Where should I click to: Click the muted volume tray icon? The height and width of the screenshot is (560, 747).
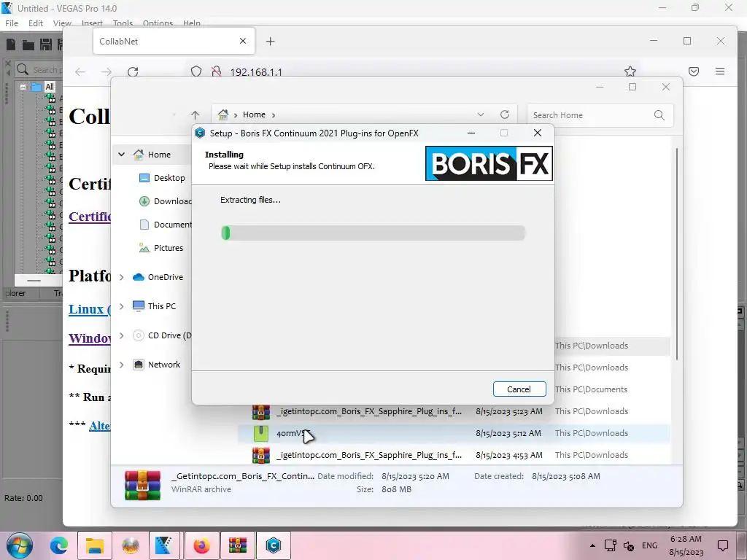pyautogui.click(x=629, y=545)
